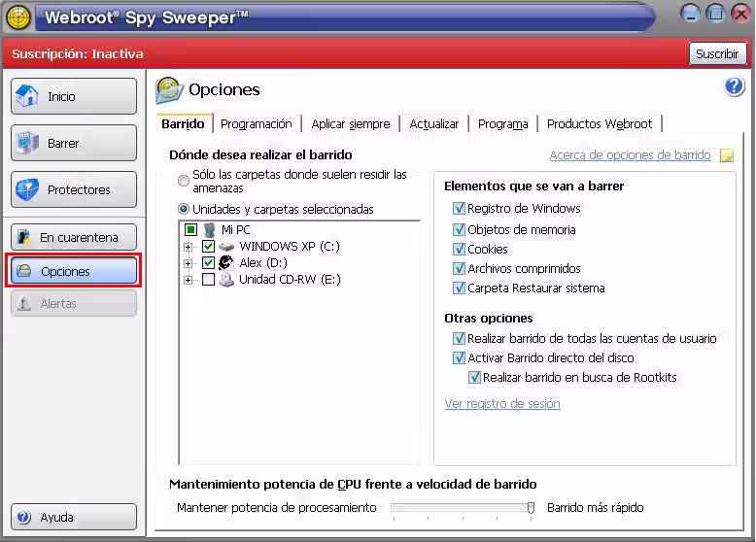
Task: Open the Actualizar tab
Action: 433,124
